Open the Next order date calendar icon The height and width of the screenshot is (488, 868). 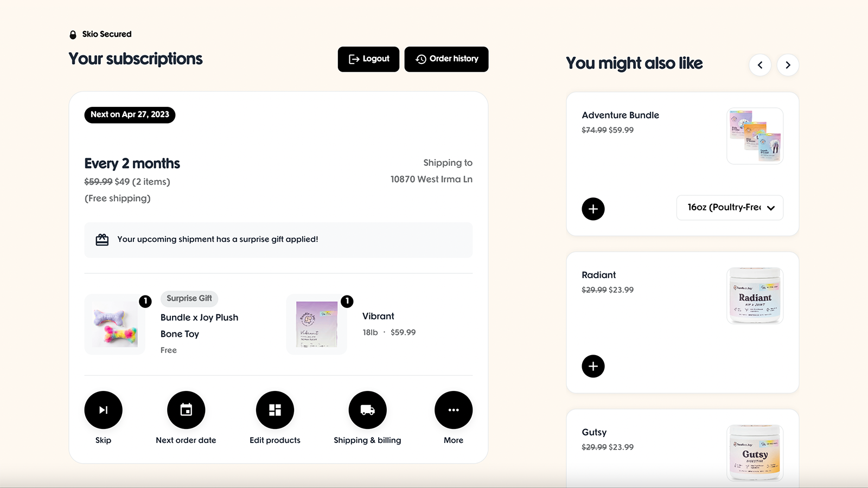(x=186, y=410)
